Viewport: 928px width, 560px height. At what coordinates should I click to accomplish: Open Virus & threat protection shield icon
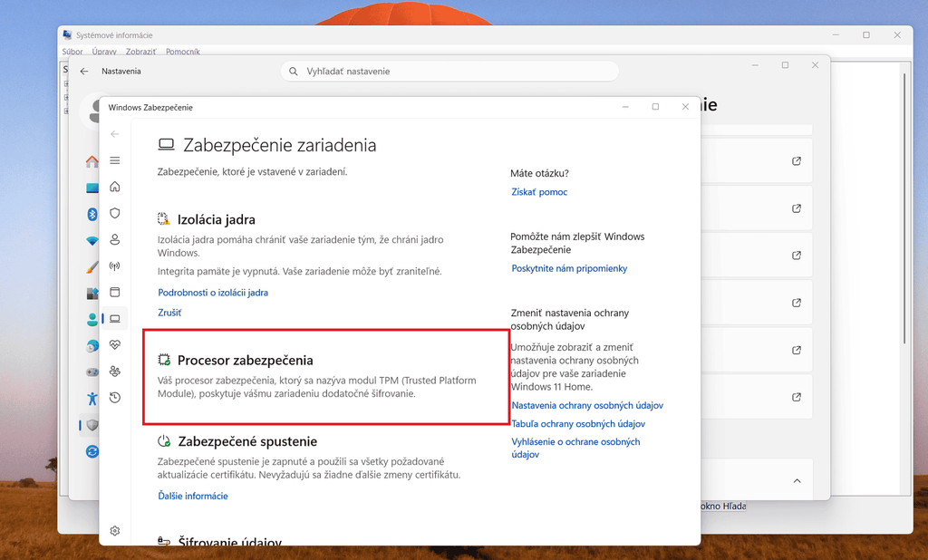[x=115, y=213]
